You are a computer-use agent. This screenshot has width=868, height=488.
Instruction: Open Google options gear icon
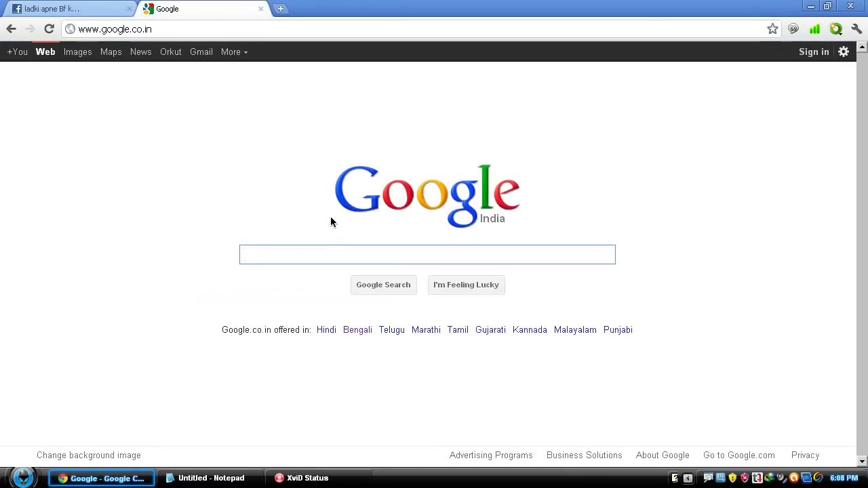[844, 52]
